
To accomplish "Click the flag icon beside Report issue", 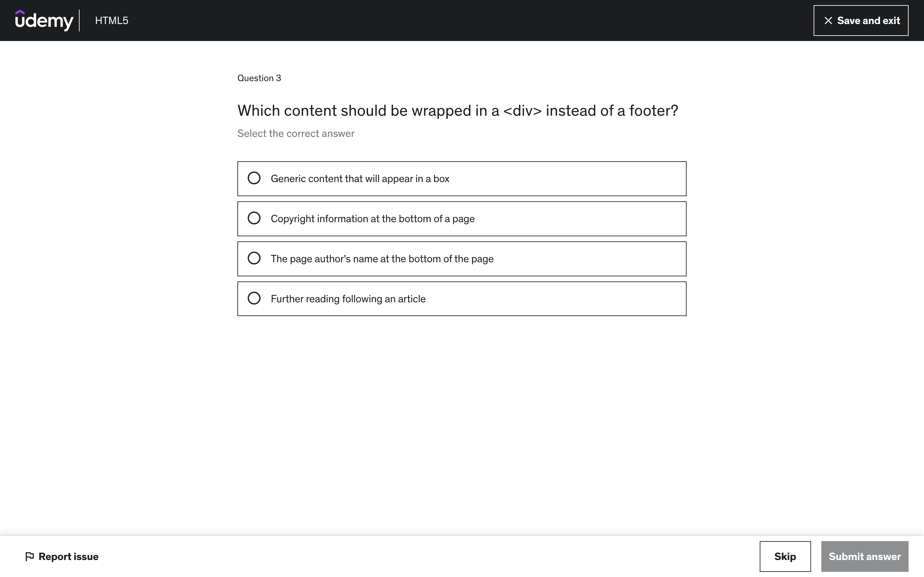I will coord(30,556).
